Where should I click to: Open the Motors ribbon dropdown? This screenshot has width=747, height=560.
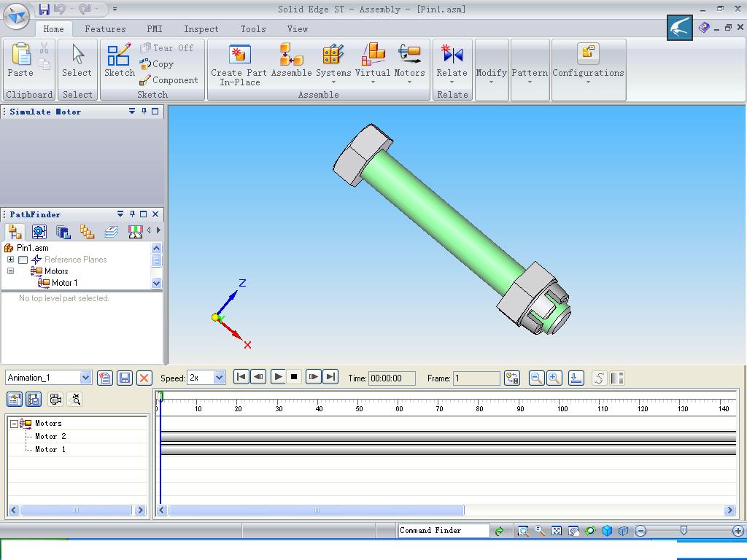[410, 82]
